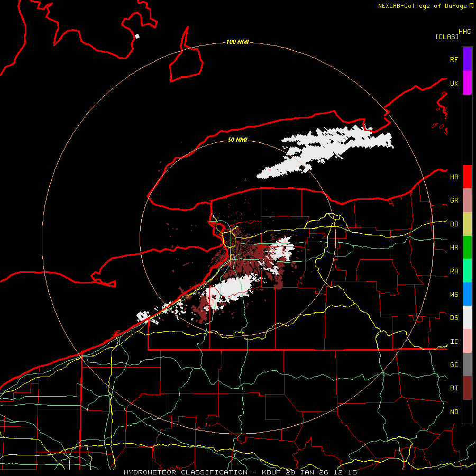Click the BD yellow legend swatch

coord(467,224)
